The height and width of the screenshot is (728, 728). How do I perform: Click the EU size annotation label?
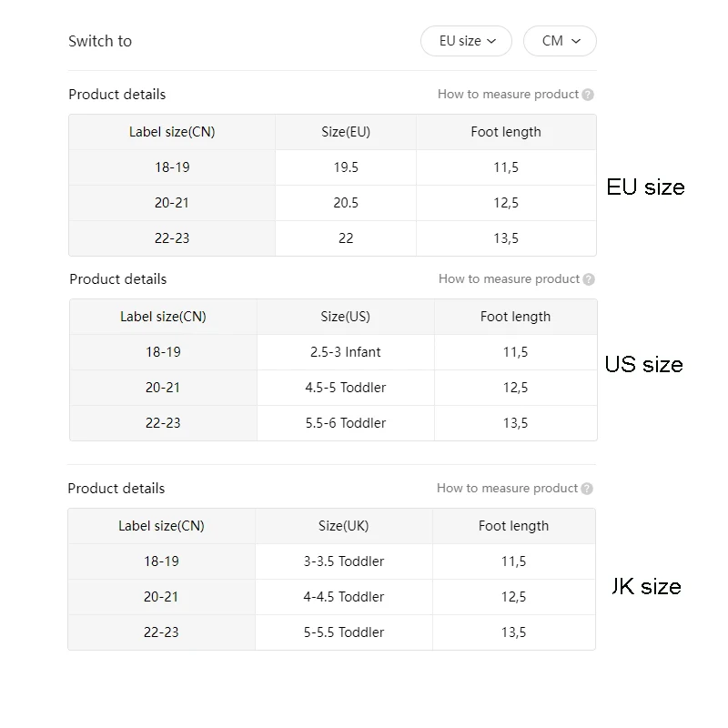coord(645,187)
